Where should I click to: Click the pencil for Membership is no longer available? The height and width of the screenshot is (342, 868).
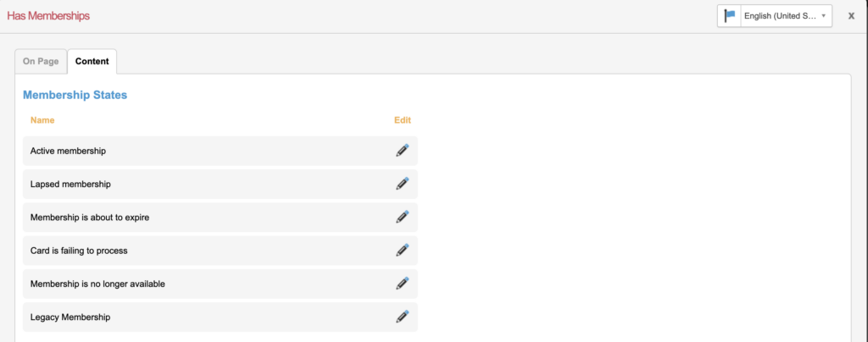pos(402,284)
